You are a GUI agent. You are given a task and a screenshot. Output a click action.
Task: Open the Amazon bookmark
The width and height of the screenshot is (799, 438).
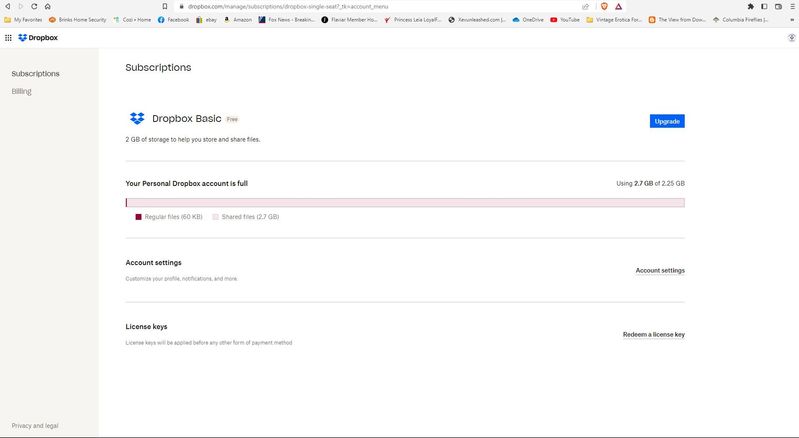(x=238, y=20)
